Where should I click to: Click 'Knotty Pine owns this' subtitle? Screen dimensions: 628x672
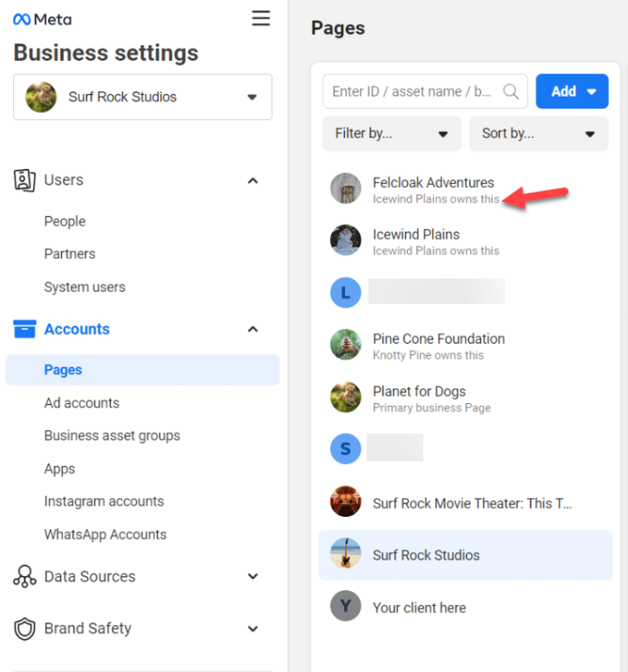[x=429, y=355]
